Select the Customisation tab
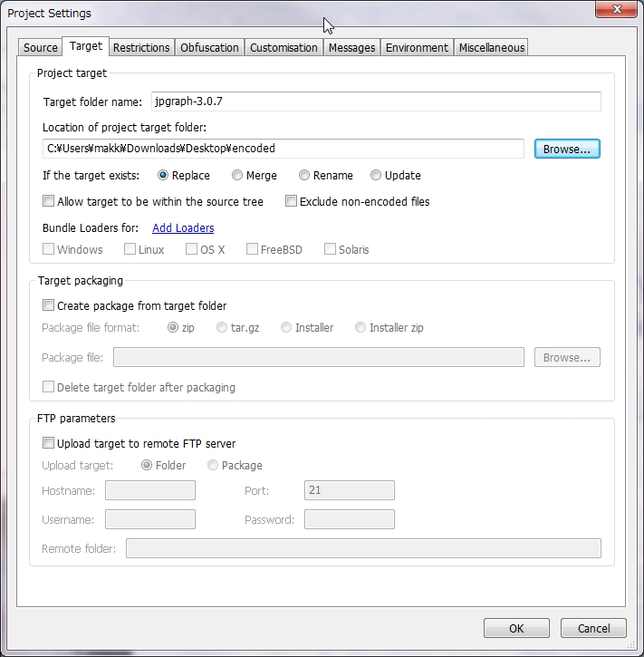The width and height of the screenshot is (644, 657). [x=284, y=48]
